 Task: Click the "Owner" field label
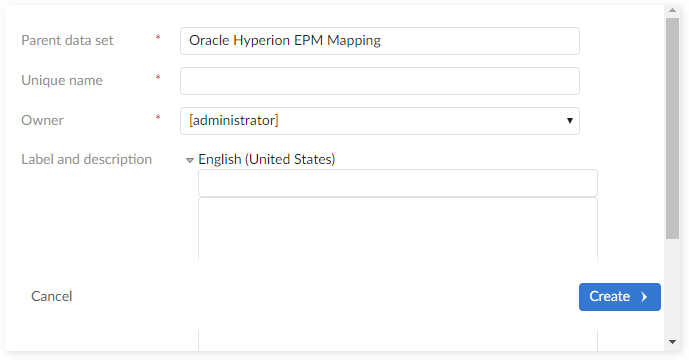[x=43, y=120]
